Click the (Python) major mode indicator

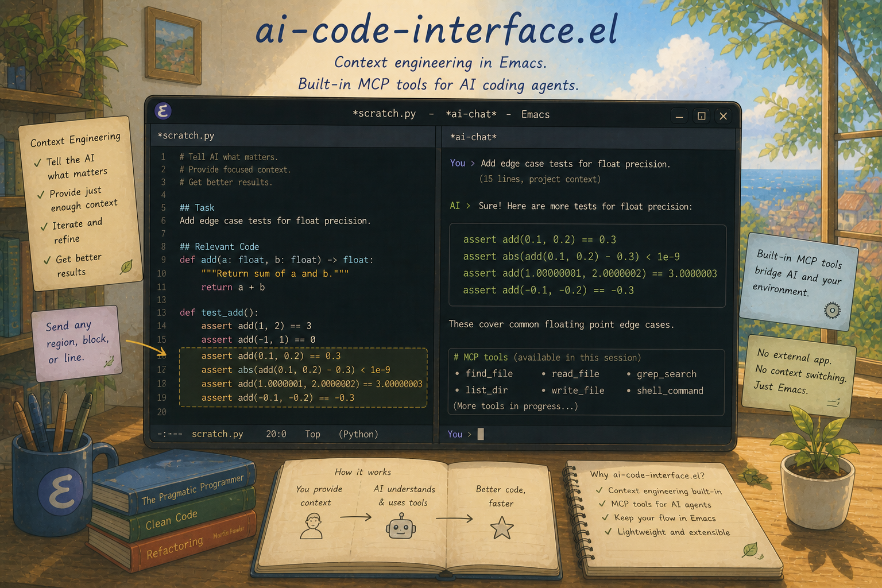click(358, 434)
